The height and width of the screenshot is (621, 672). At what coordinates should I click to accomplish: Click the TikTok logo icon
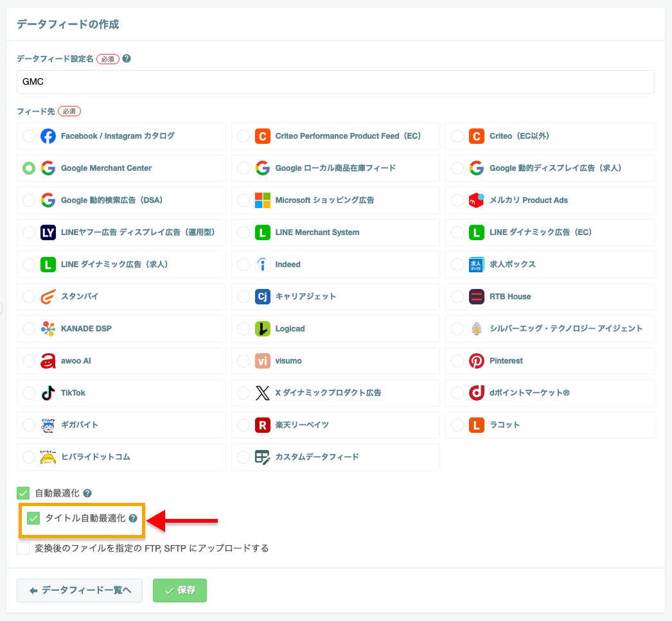(48, 393)
